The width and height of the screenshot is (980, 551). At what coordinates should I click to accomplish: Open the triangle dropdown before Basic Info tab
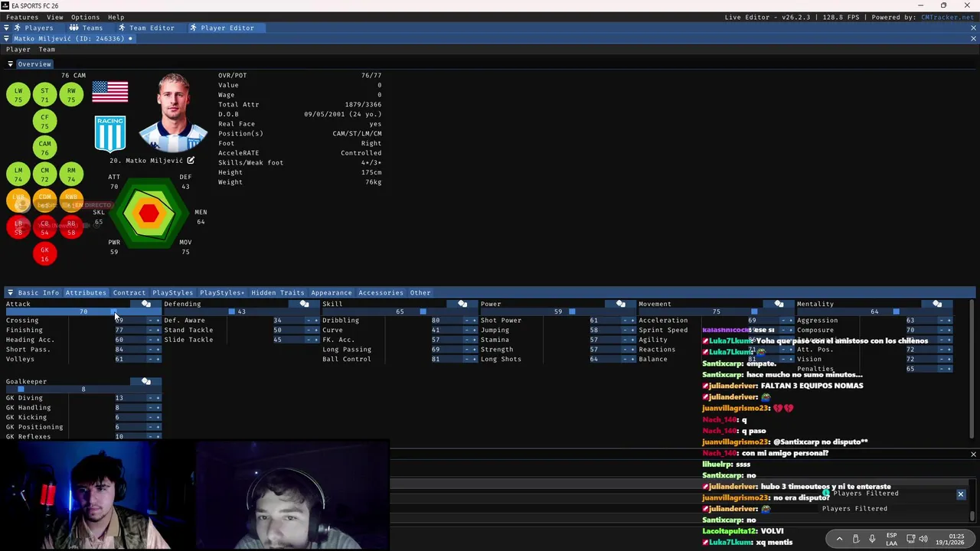point(10,292)
